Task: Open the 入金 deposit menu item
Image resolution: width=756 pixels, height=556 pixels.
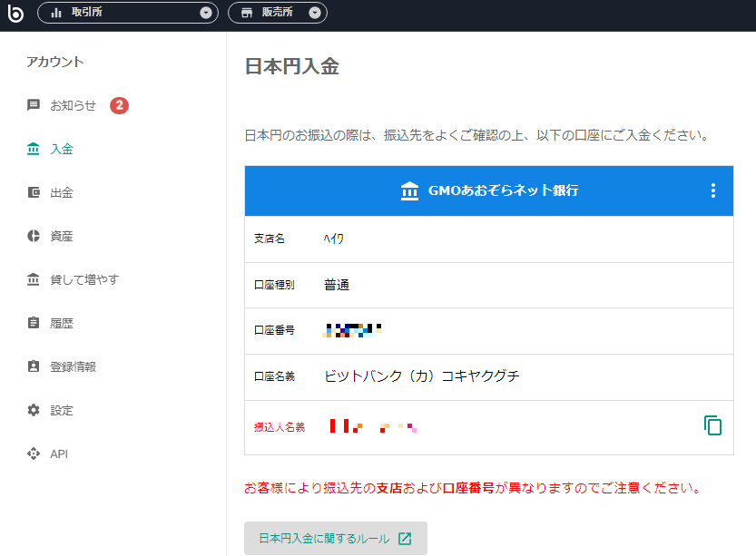Action: 61,149
